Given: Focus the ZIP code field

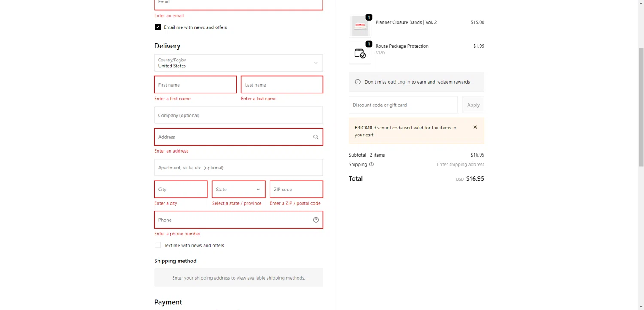Looking at the screenshot, I should [296, 189].
